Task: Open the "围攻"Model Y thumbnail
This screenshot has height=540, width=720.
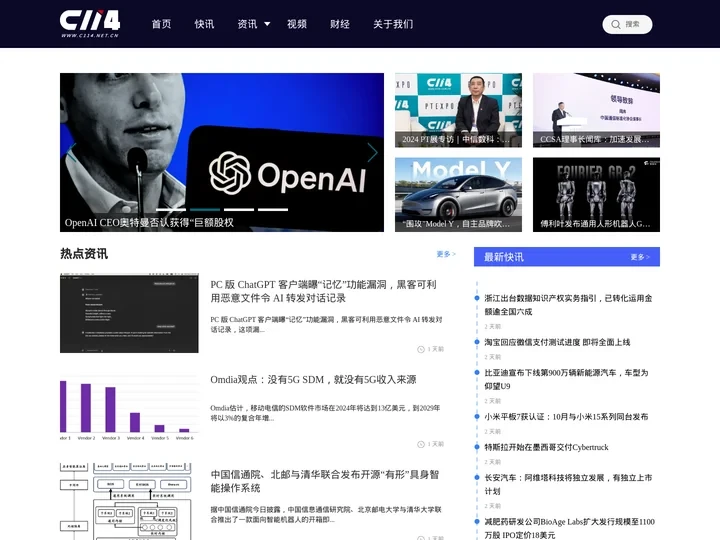Action: [x=458, y=195]
